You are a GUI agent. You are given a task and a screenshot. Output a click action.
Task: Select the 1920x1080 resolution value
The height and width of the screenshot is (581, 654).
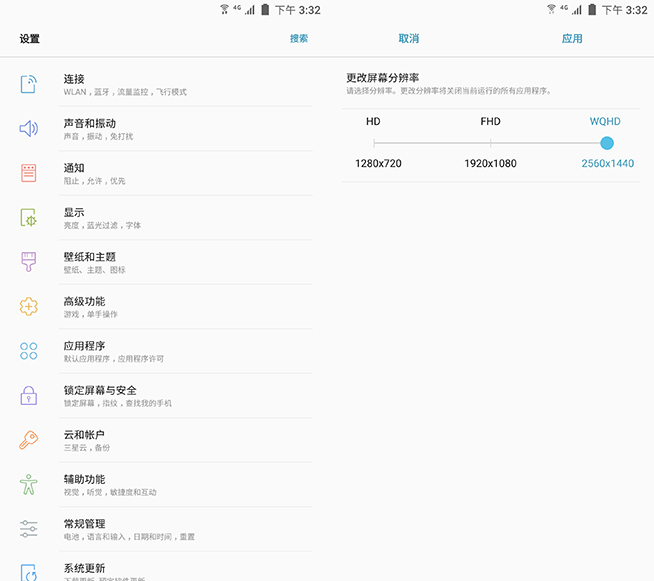tap(490, 163)
